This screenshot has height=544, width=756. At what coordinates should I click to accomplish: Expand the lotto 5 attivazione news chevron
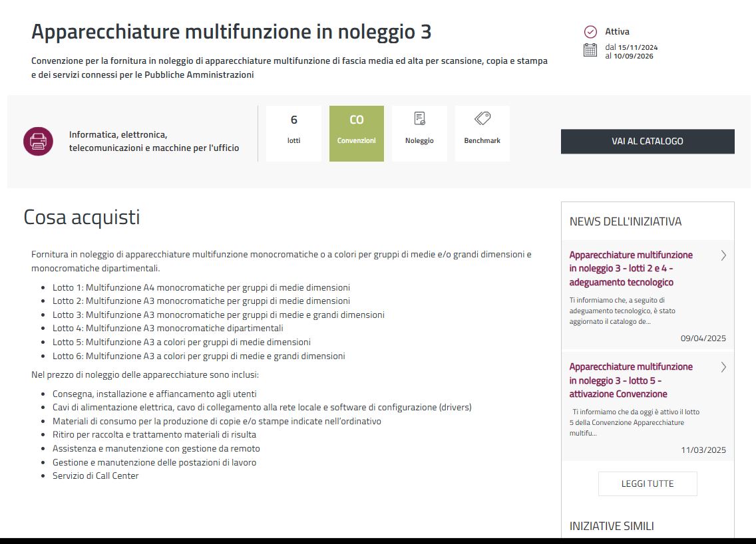pyautogui.click(x=723, y=367)
